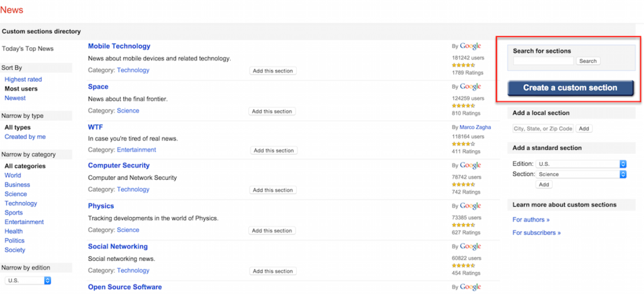
Task: Click the star rating for Mobile Technology
Action: (x=464, y=65)
